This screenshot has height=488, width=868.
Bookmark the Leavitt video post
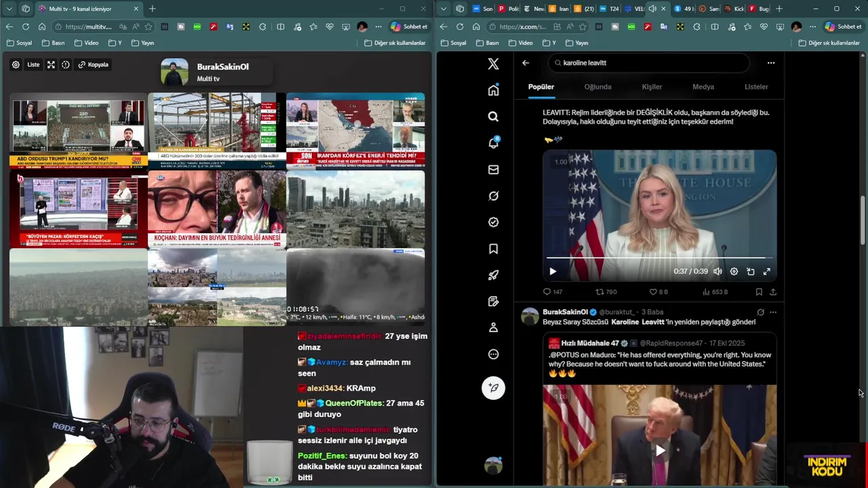(759, 292)
